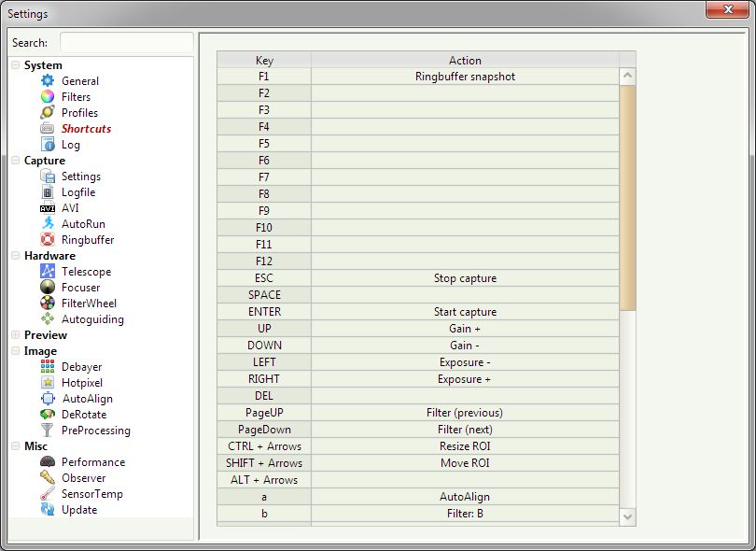The height and width of the screenshot is (551, 756).
Task: Click the shortcuts table scrollbar thumb
Action: [627, 197]
